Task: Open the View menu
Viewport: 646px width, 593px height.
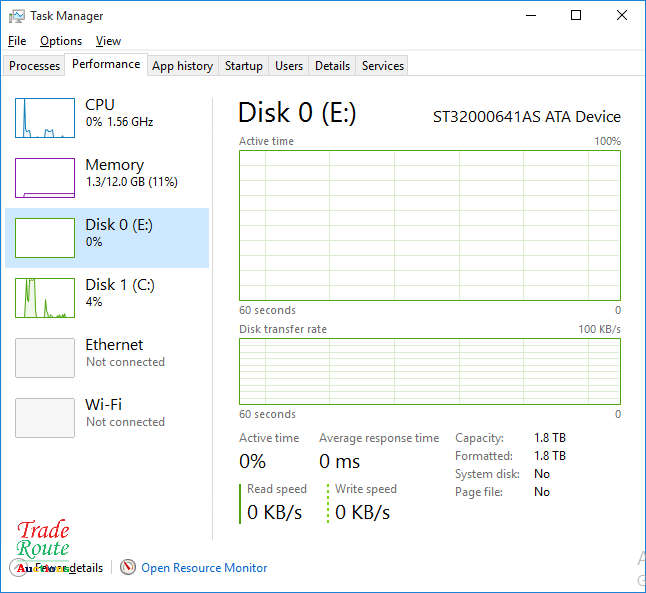Action: [x=108, y=41]
